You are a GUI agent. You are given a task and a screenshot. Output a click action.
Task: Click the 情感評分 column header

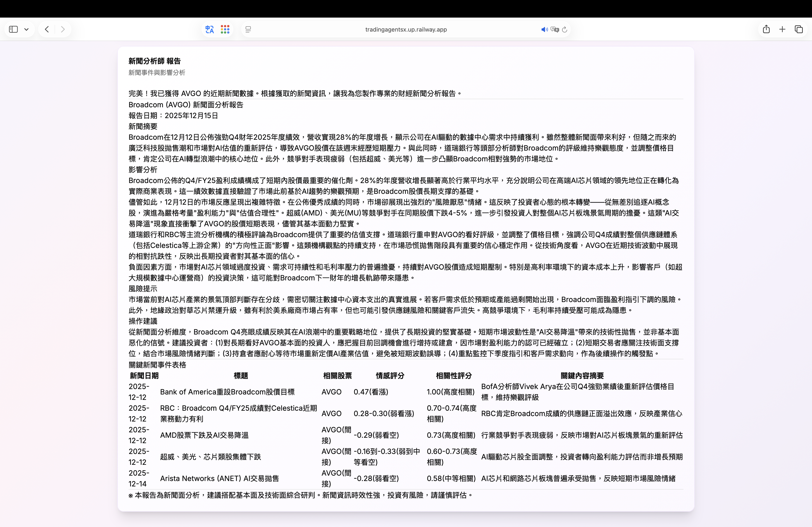click(390, 376)
